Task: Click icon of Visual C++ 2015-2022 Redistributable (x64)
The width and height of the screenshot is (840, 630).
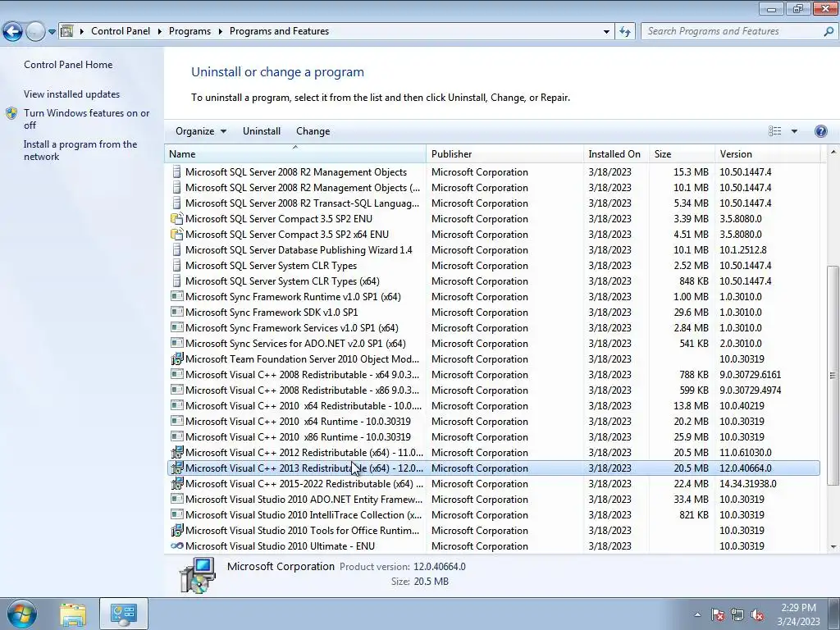Action: point(177,483)
